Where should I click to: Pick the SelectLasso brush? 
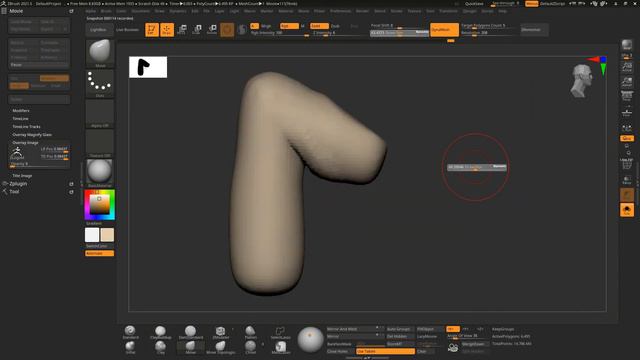tap(280, 332)
